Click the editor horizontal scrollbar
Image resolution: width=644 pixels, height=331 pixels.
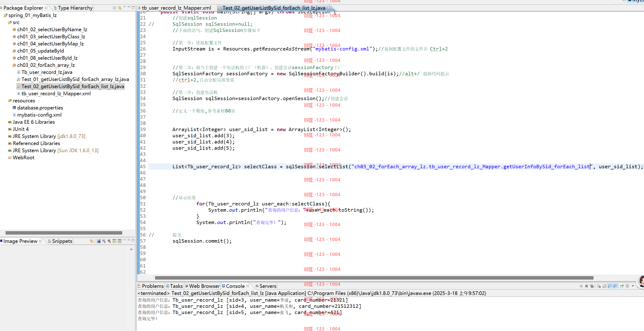coord(374,278)
